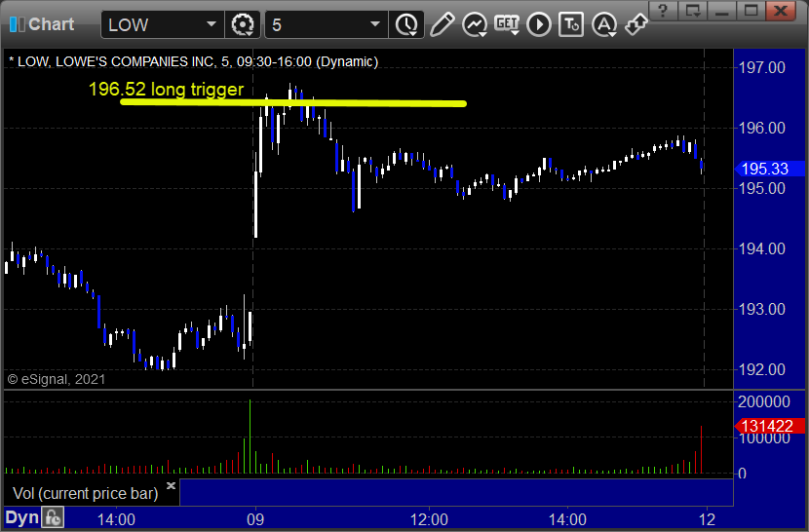Image resolution: width=809 pixels, height=532 pixels.
Task: Select the pencil drawing tool
Action: pyautogui.click(x=443, y=24)
